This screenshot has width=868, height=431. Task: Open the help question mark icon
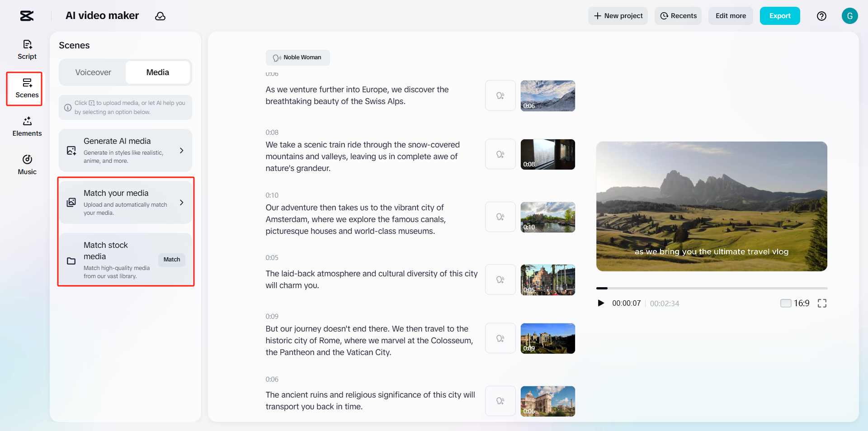[x=821, y=16]
